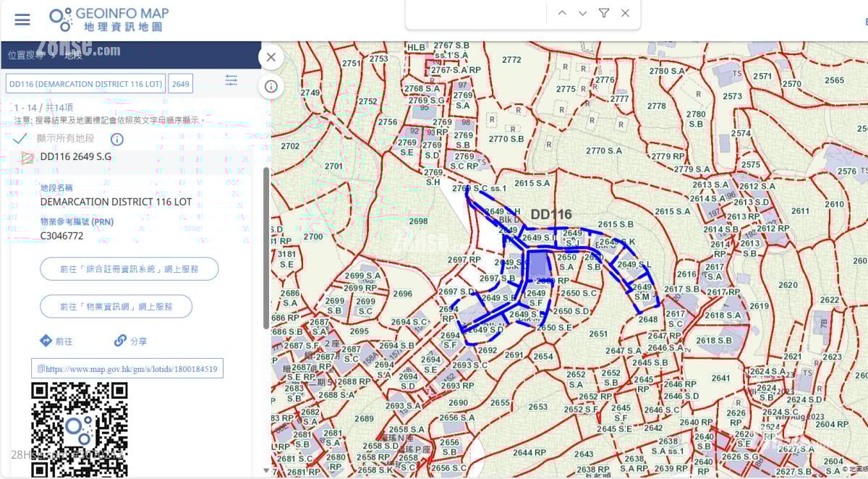
Task: Click the 位置搜尋 breadcrumb
Action: (25, 55)
